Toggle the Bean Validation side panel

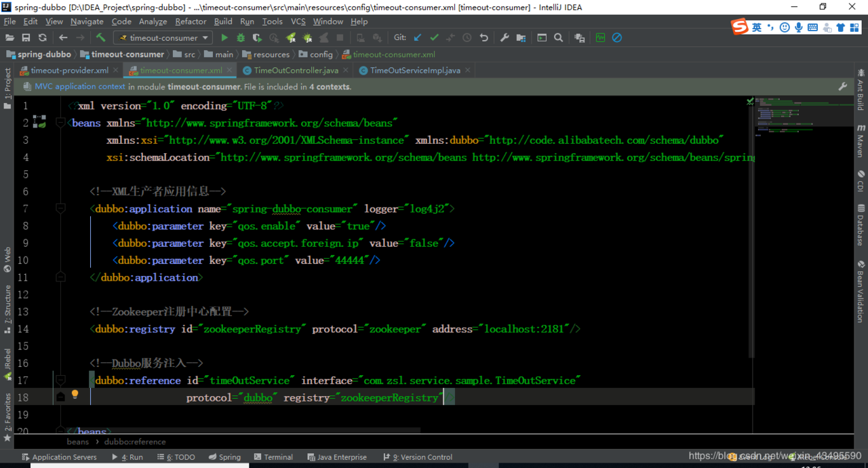pyautogui.click(x=861, y=292)
